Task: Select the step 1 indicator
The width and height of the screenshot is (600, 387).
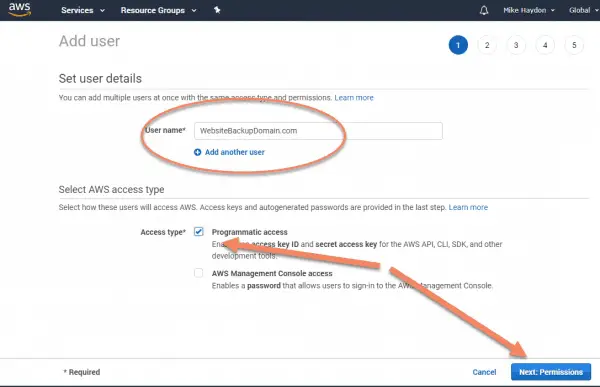Action: click(458, 45)
